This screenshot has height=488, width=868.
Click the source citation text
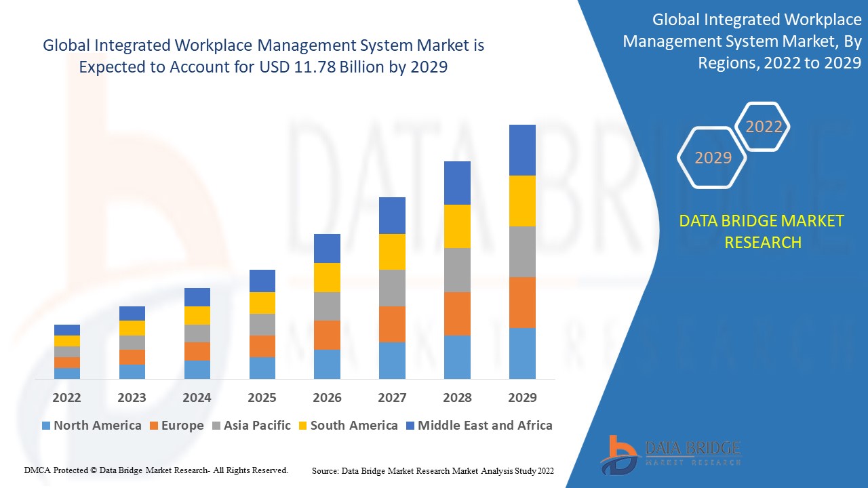coord(433,470)
